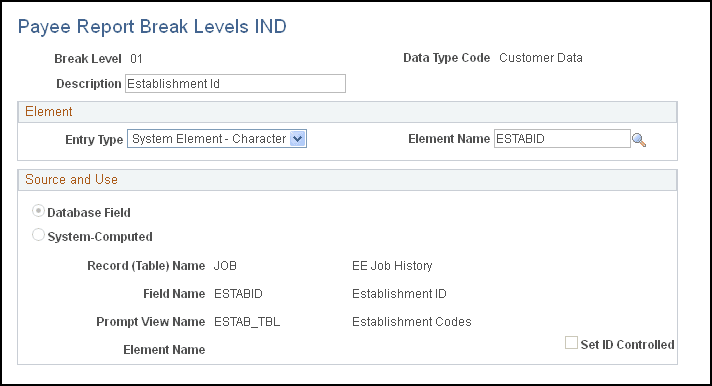Select the Description label
712x386 pixels.
point(89,84)
